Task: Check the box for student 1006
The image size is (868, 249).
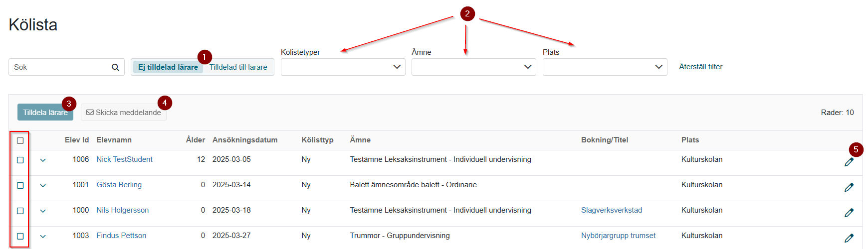Action: (x=20, y=160)
